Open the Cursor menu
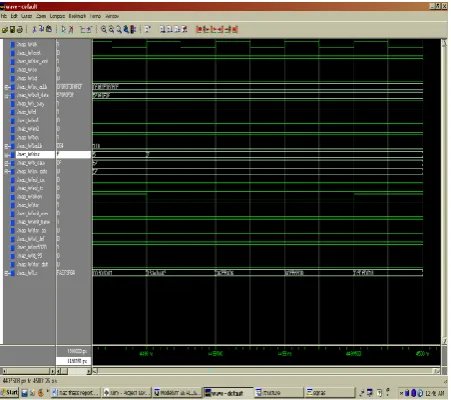This screenshot has width=451, height=400. tap(26, 16)
